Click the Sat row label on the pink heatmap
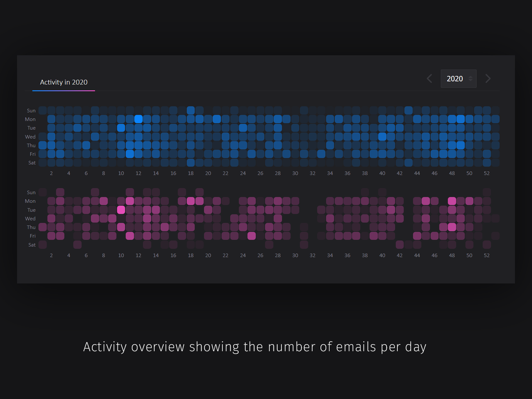The image size is (532, 399). (x=32, y=245)
